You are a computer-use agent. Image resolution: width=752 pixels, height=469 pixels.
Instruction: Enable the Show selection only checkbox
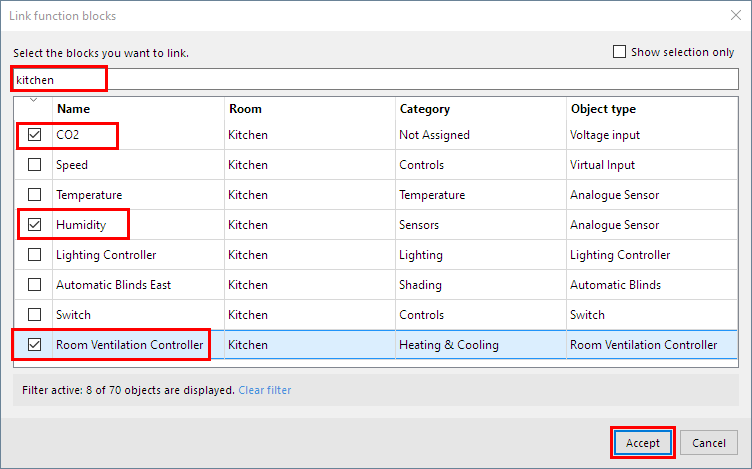pyautogui.click(x=620, y=52)
